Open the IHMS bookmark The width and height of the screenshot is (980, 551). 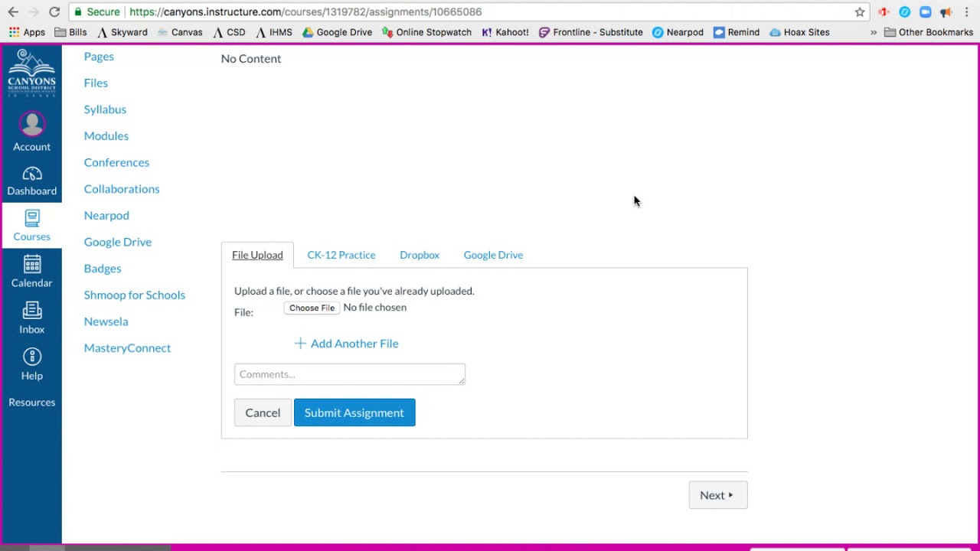pyautogui.click(x=274, y=32)
